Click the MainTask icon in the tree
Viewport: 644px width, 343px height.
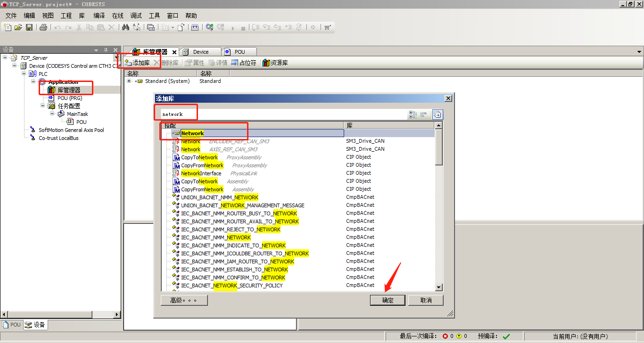[x=61, y=114]
